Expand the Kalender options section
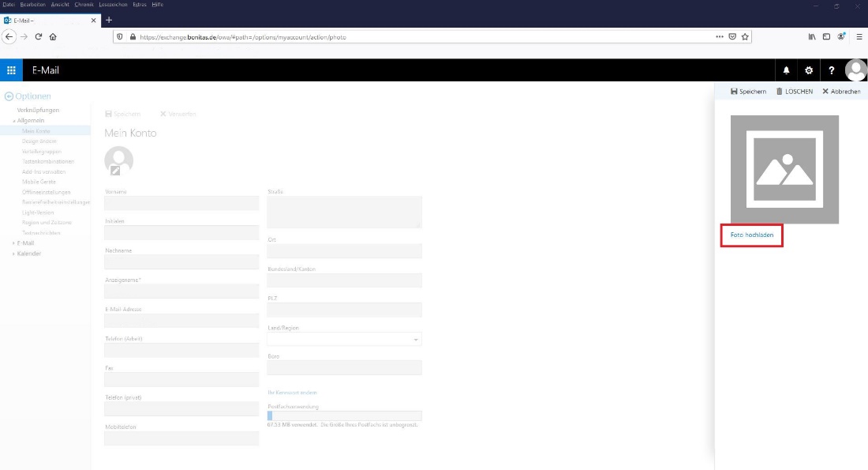This screenshot has height=470, width=868. click(14, 254)
